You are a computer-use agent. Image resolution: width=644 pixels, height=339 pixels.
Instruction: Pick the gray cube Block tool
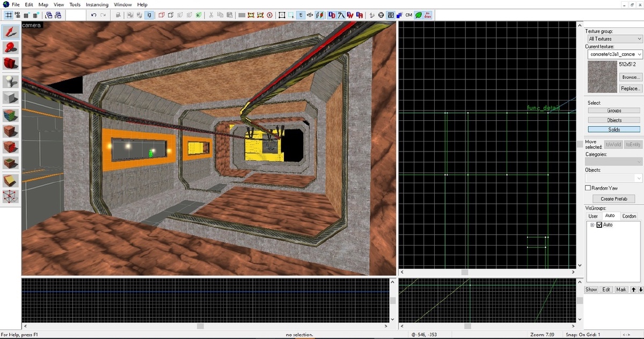click(x=11, y=98)
